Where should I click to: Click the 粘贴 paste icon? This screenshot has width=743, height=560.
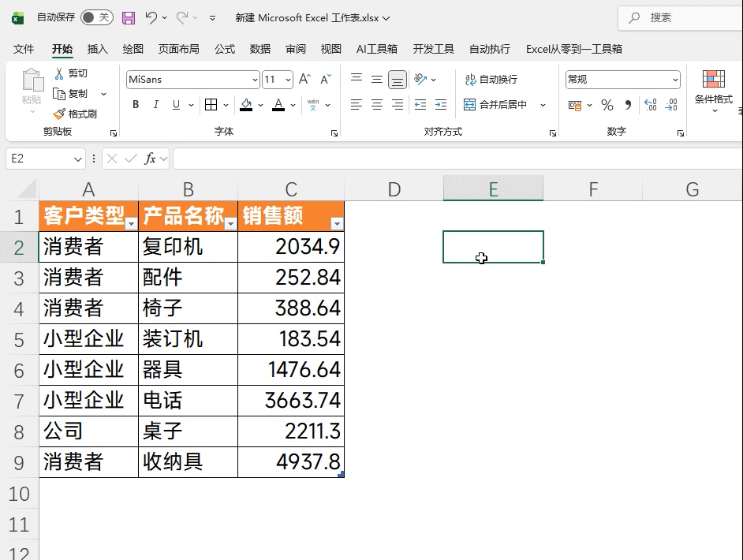tap(32, 80)
